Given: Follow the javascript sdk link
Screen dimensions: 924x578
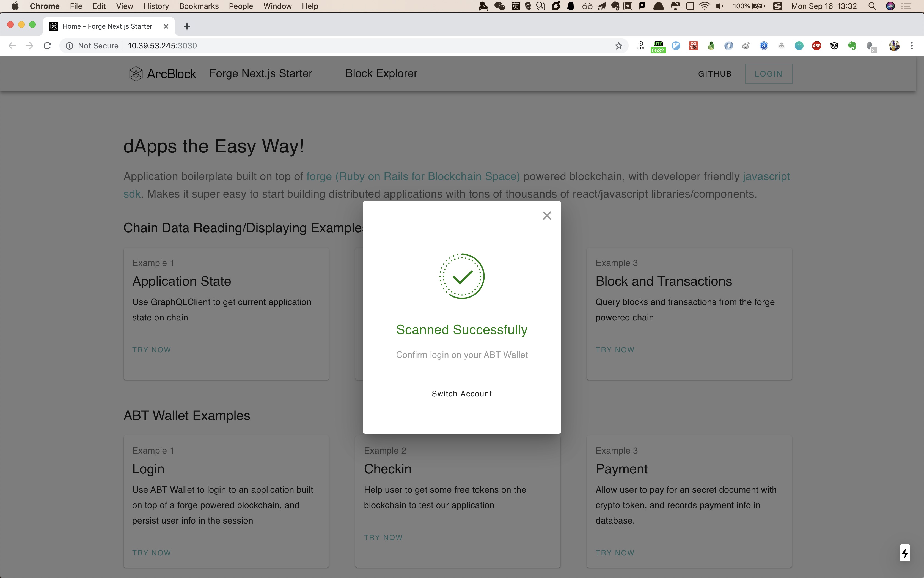Looking at the screenshot, I should (766, 176).
